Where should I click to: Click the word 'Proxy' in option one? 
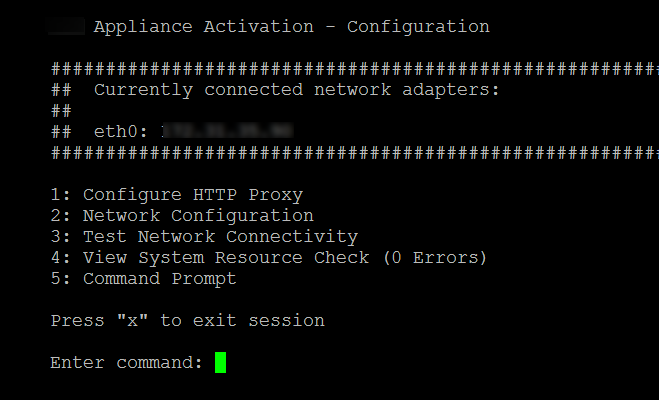pos(275,195)
